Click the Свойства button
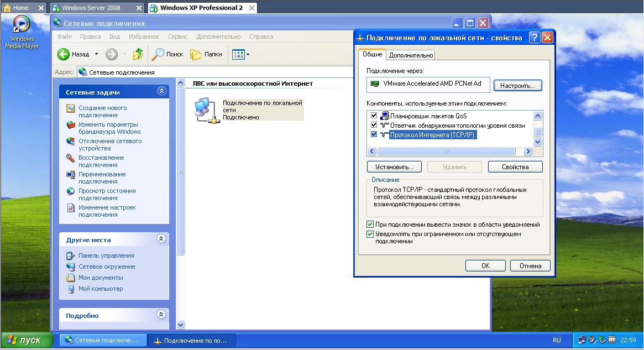 515,167
